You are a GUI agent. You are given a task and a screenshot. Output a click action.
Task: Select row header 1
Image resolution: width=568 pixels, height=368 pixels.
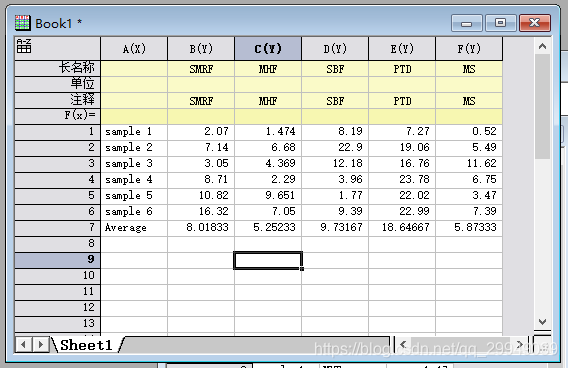click(58, 132)
